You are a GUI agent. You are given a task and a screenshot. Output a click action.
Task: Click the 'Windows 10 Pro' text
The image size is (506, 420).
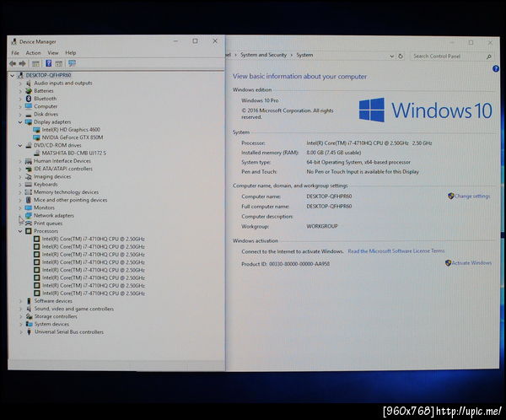[260, 100]
